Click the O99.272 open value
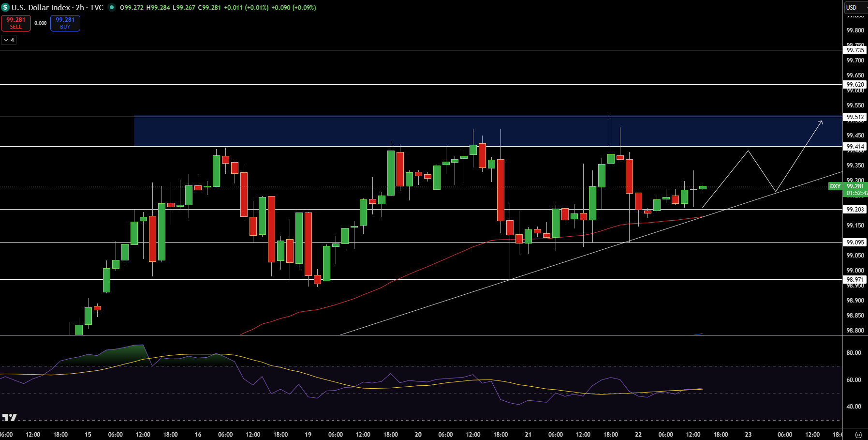The width and height of the screenshot is (868, 440). pyautogui.click(x=132, y=7)
